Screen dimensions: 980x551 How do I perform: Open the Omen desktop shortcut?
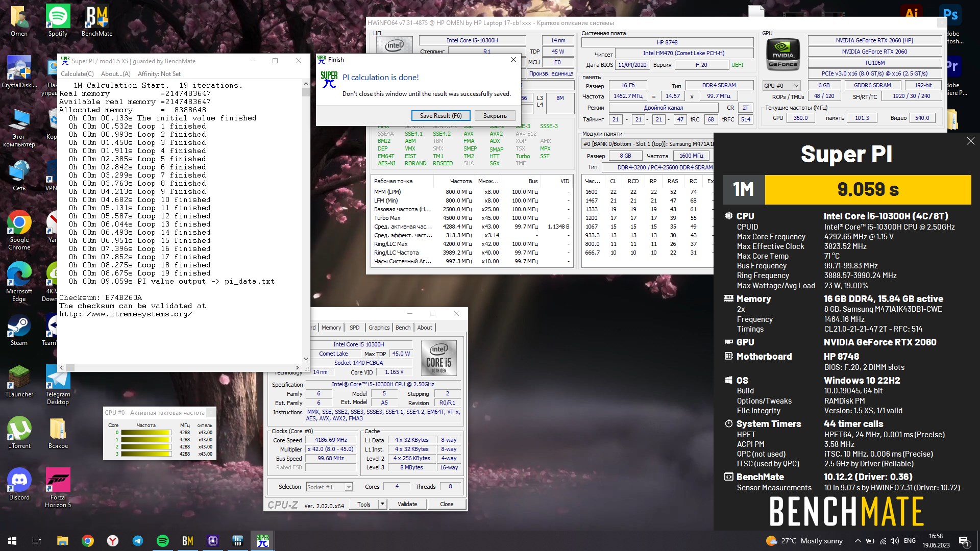pos(19,21)
